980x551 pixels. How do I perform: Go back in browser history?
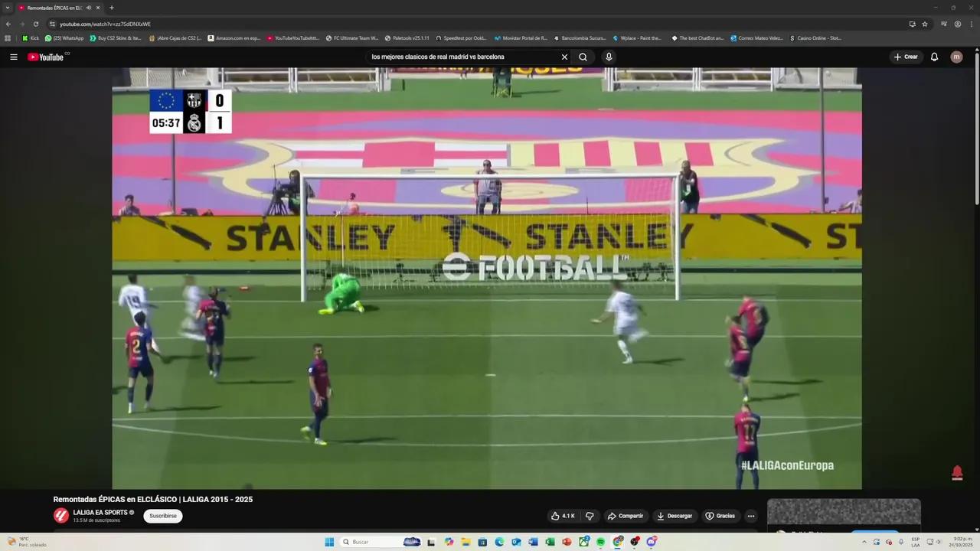pyautogui.click(x=8, y=24)
